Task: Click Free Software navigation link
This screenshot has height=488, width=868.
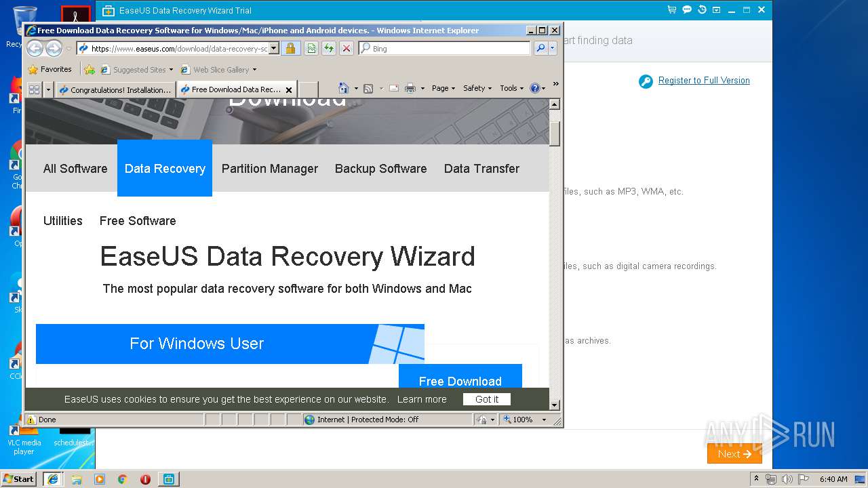Action: [x=138, y=221]
